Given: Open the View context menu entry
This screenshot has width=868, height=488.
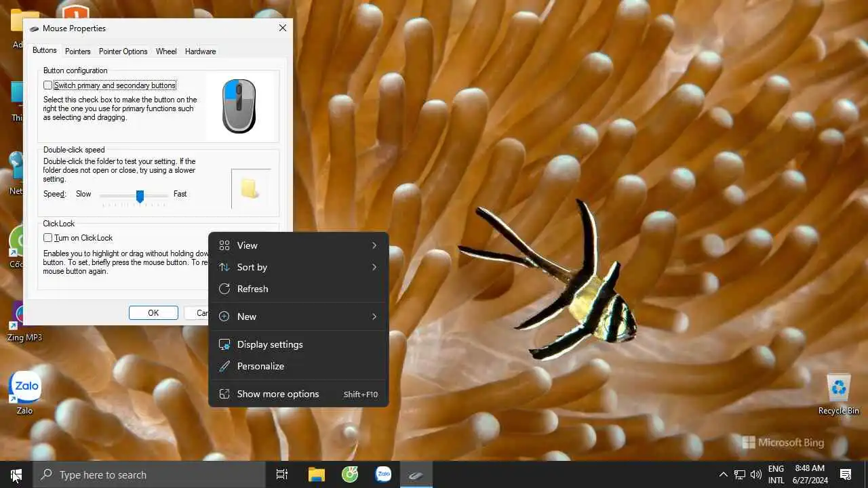Looking at the screenshot, I should (298, 245).
